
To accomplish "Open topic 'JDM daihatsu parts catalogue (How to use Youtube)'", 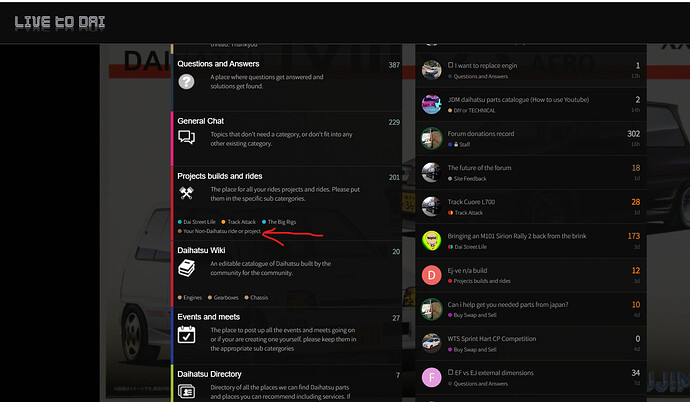I will (x=518, y=100).
